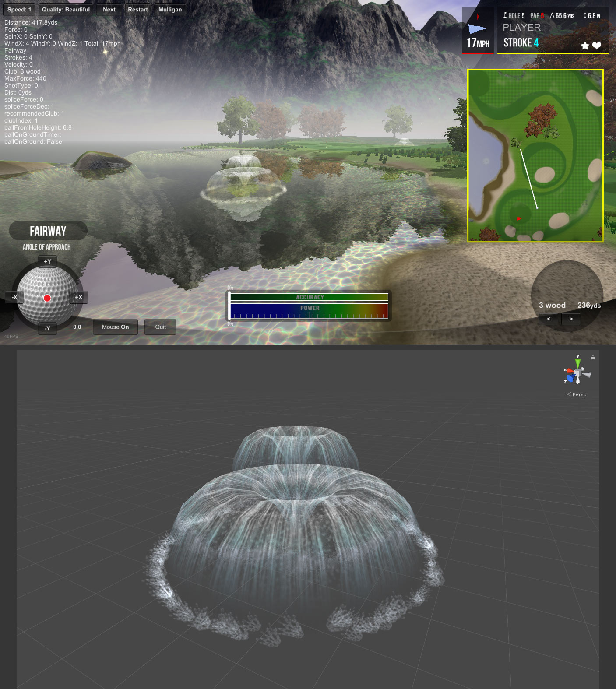Toggle the Mouse On button
This screenshot has height=689, width=616.
pyautogui.click(x=115, y=327)
